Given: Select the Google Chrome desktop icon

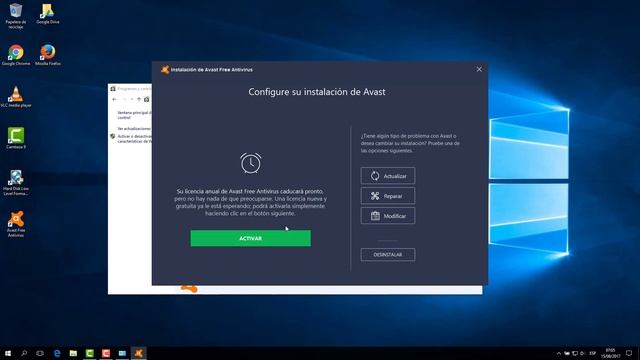Looking at the screenshot, I should pos(16,55).
